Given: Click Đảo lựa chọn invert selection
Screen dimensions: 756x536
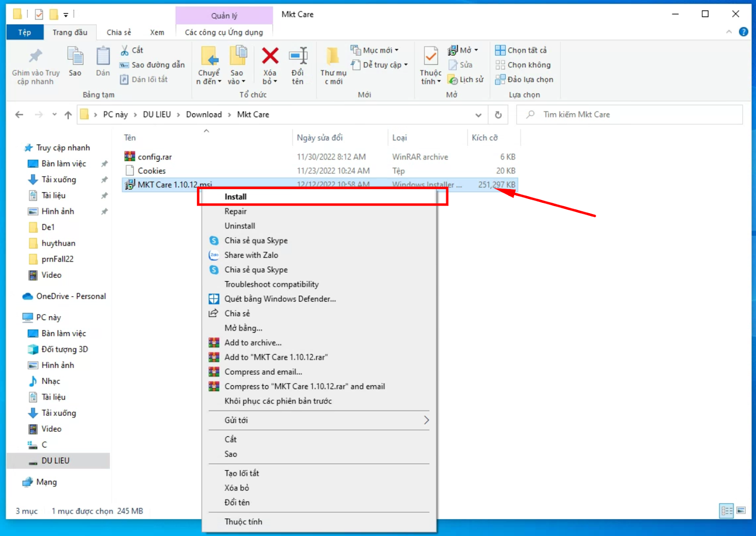Looking at the screenshot, I should coord(524,79).
